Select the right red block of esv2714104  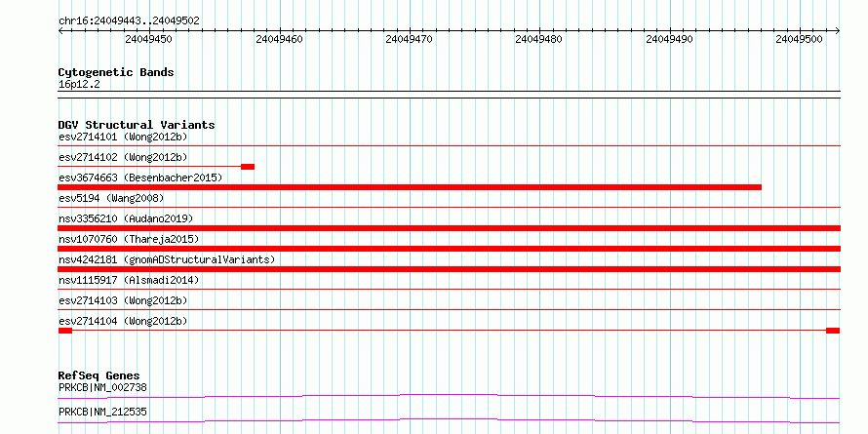pos(833,331)
